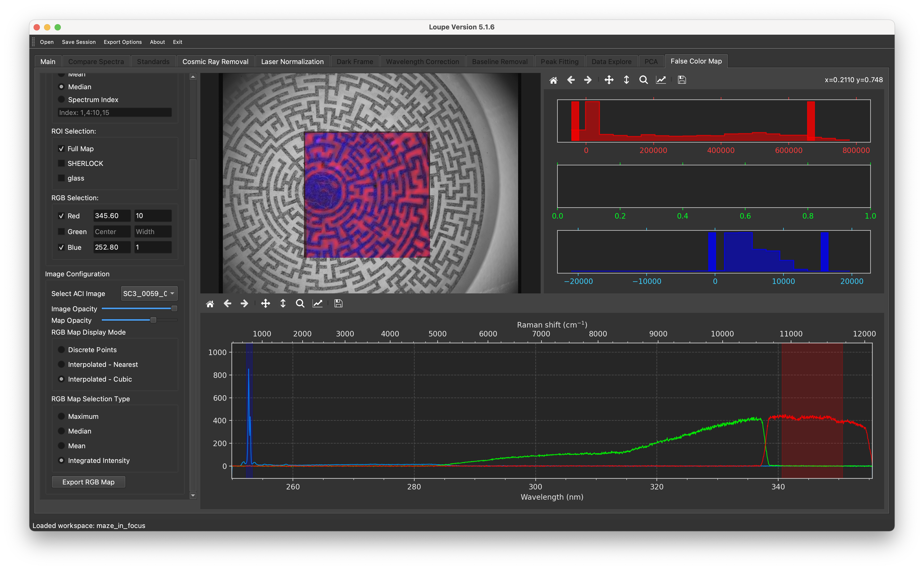Open the Export Options menu
Viewport: 924px width, 570px height.
[x=122, y=42]
